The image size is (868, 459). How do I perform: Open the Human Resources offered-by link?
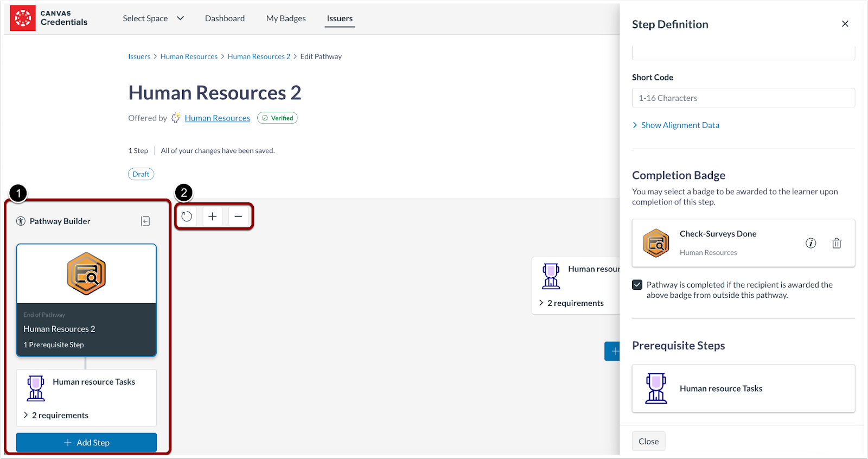217,118
